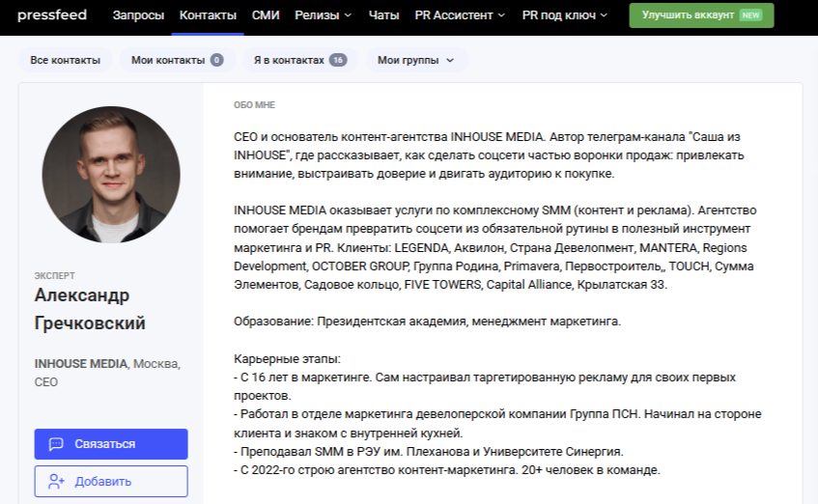
Task: Open the Мои группы dropdown filter
Action: [x=415, y=60]
